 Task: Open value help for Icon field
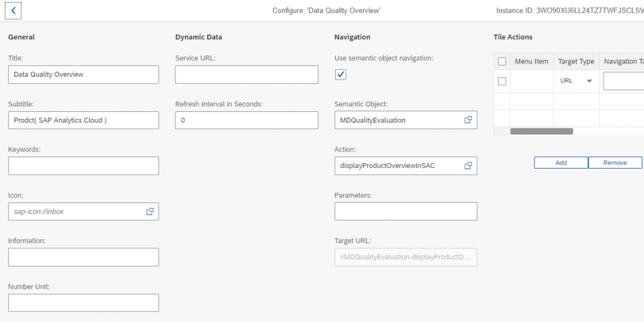pyautogui.click(x=150, y=211)
